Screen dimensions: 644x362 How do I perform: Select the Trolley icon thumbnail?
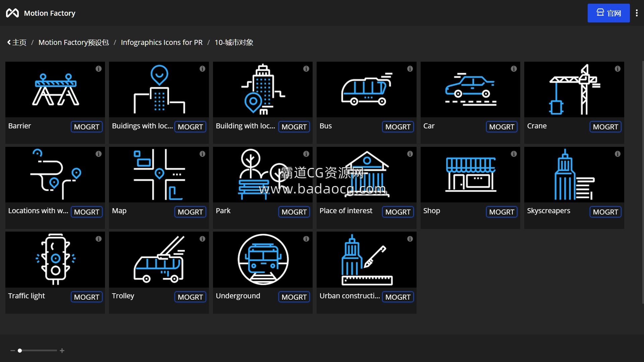tap(159, 260)
